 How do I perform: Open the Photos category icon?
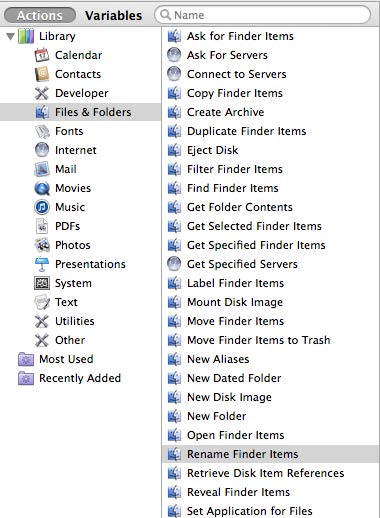coord(42,245)
